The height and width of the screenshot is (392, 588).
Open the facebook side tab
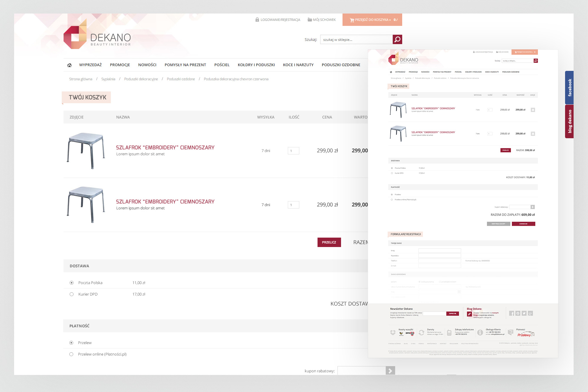click(x=569, y=87)
